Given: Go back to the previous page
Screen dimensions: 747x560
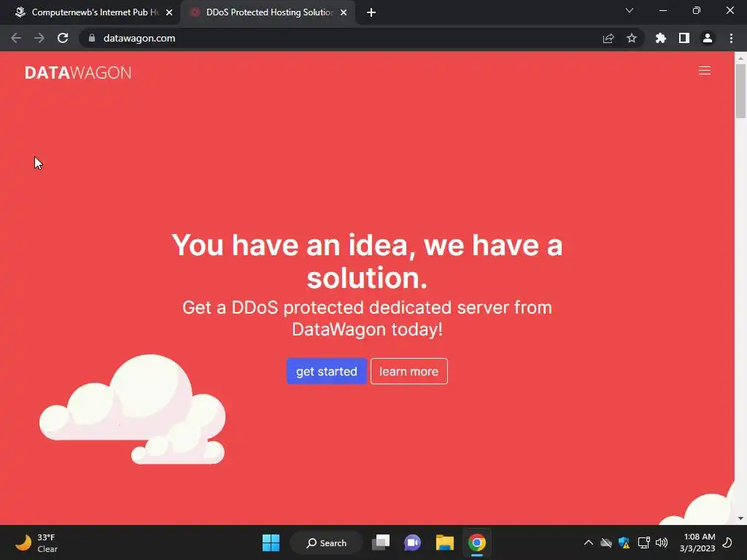Looking at the screenshot, I should click(x=16, y=38).
